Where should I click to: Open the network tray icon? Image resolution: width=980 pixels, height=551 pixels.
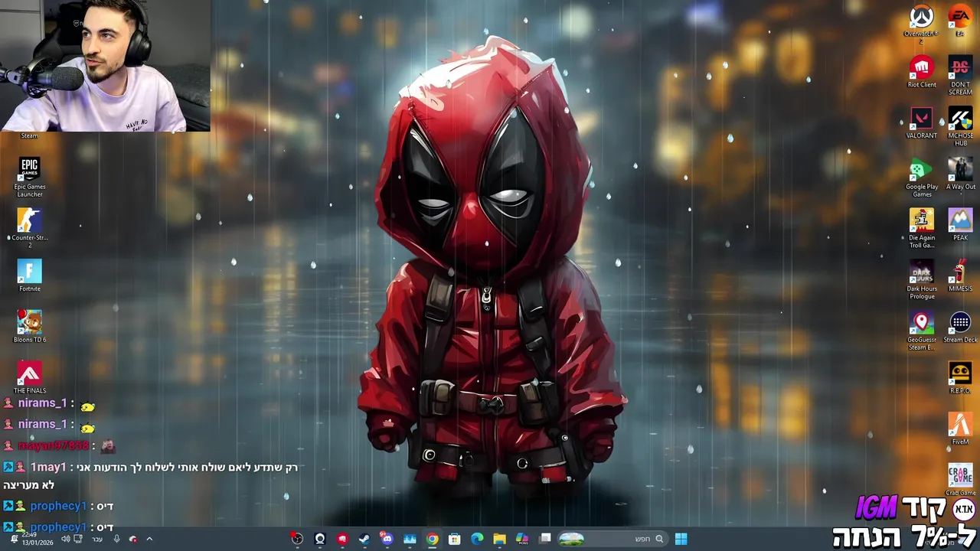point(78,539)
